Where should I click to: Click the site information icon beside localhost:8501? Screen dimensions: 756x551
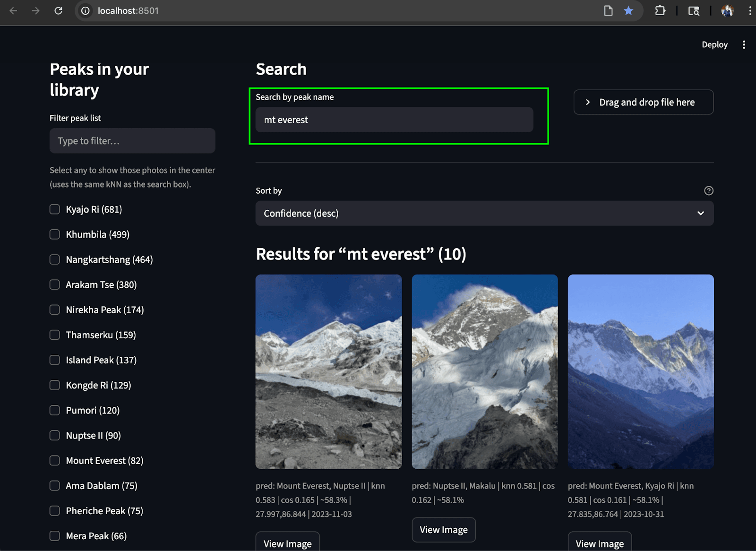click(x=85, y=10)
